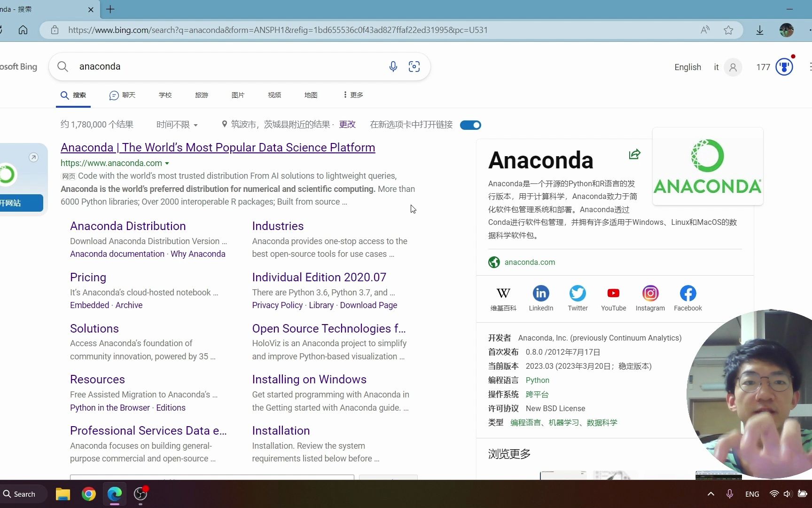Show hidden system tray icons

[x=711, y=494]
